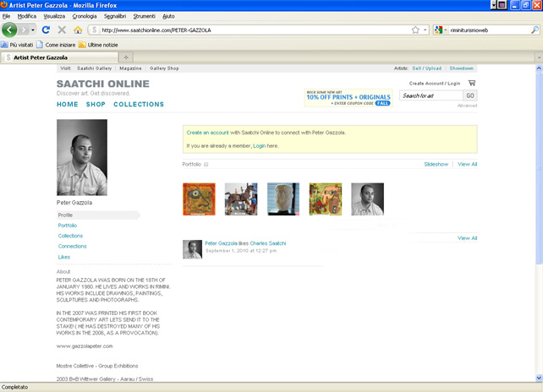Select Profile in the sidebar

[x=98, y=215]
